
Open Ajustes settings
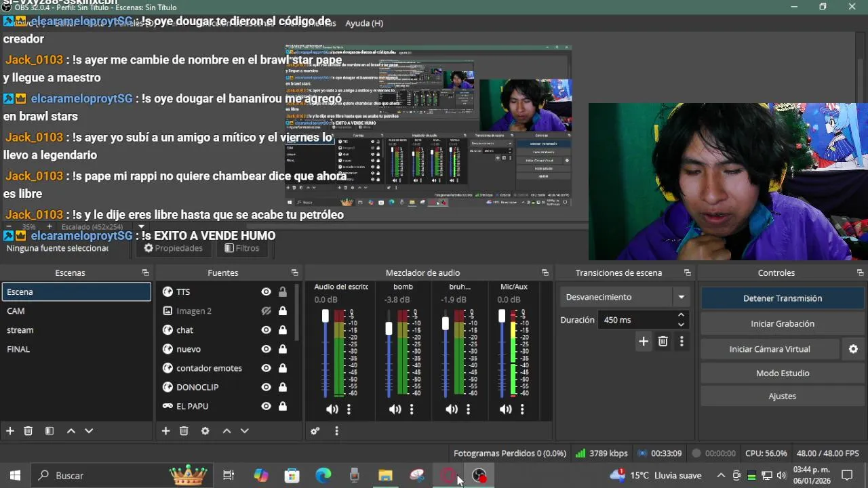pyautogui.click(x=783, y=396)
